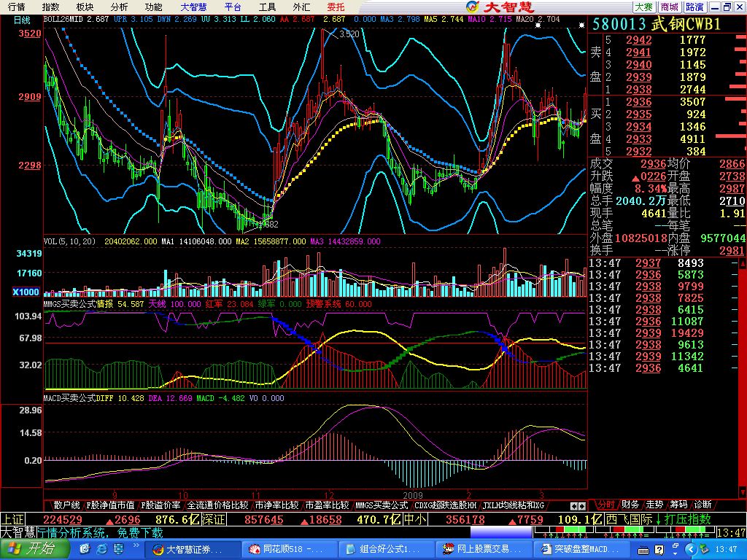Select the MMGS买卖公式 indicator tab
Viewport: 747px width, 560px height.
[382, 505]
